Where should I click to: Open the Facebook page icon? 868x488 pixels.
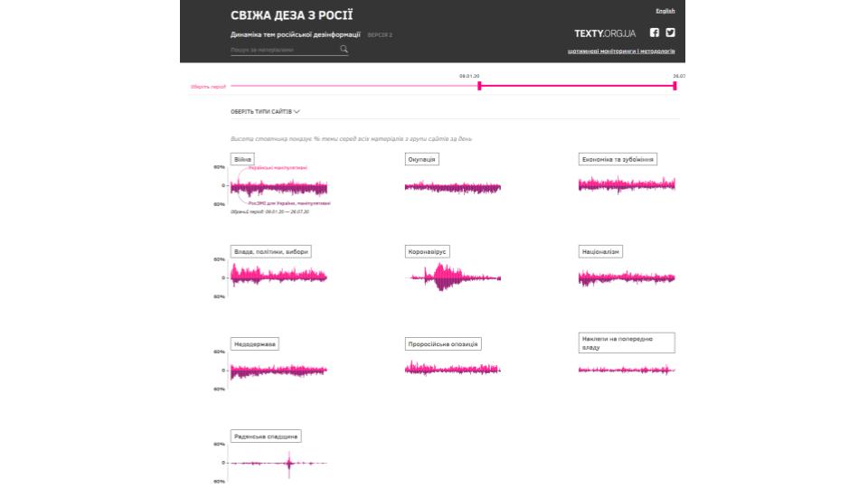(656, 33)
